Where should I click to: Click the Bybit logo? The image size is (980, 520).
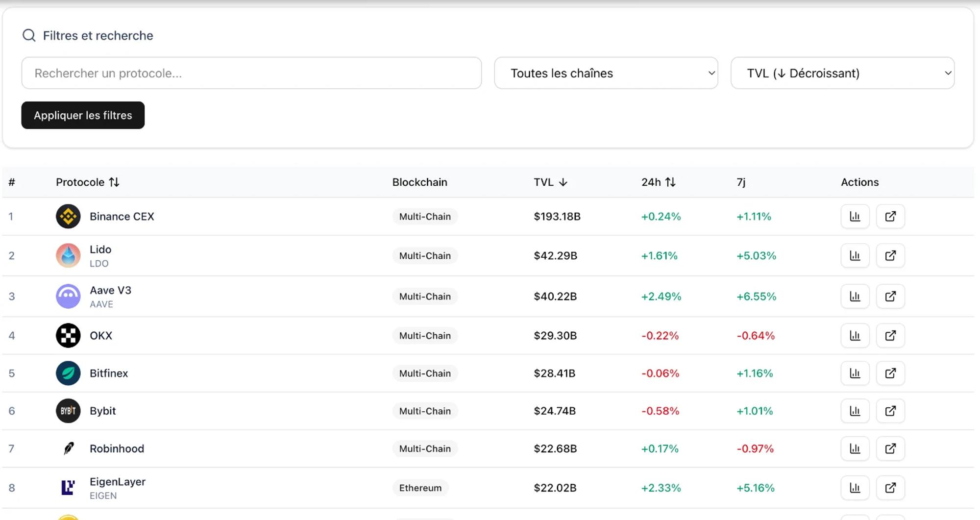click(x=68, y=411)
